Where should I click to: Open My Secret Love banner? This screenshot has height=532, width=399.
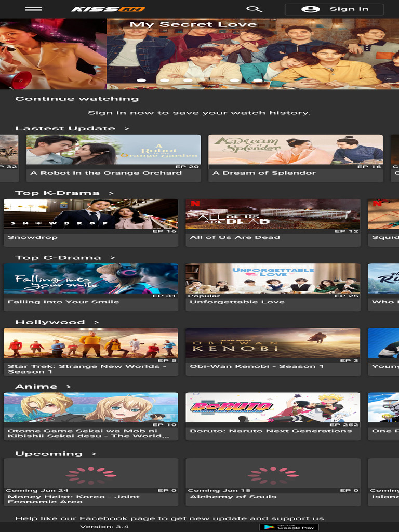pyautogui.click(x=253, y=54)
